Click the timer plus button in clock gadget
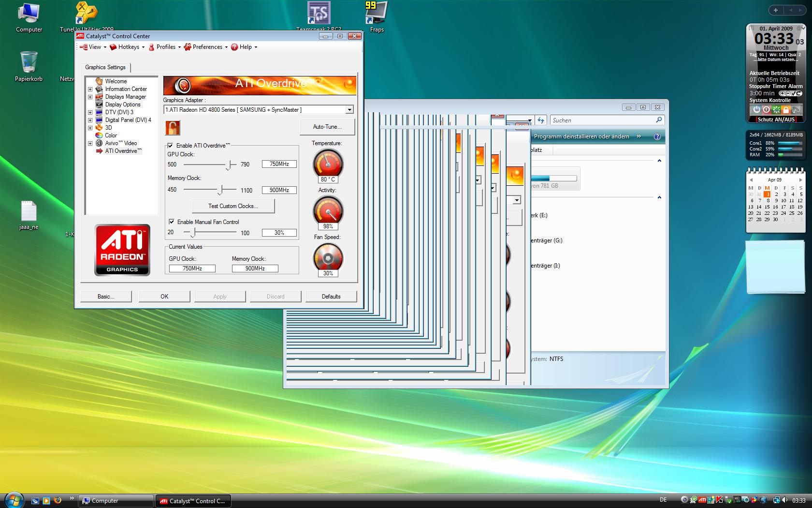The width and height of the screenshot is (812, 508). 782,93
